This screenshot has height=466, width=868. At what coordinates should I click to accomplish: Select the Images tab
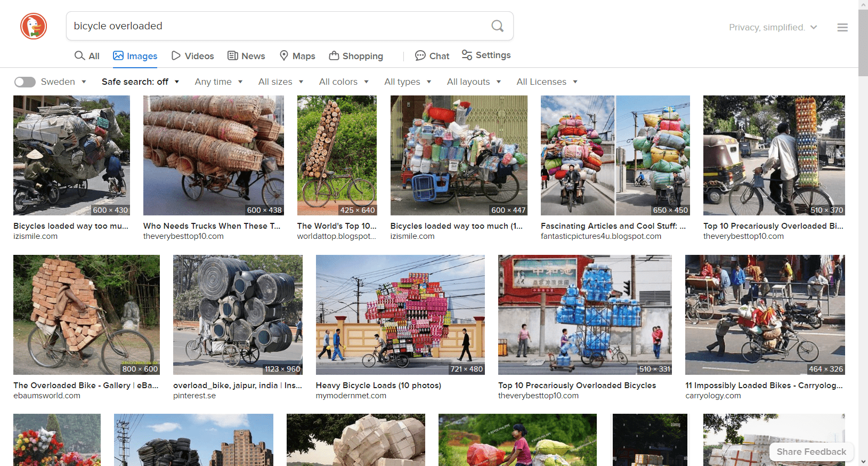[135, 56]
